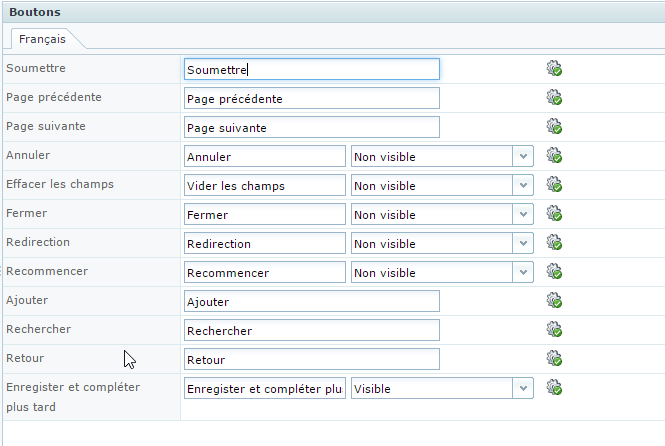Screen dimensions: 665x446
Task: Click the gear icon beside Rechercher field
Action: tap(554, 329)
